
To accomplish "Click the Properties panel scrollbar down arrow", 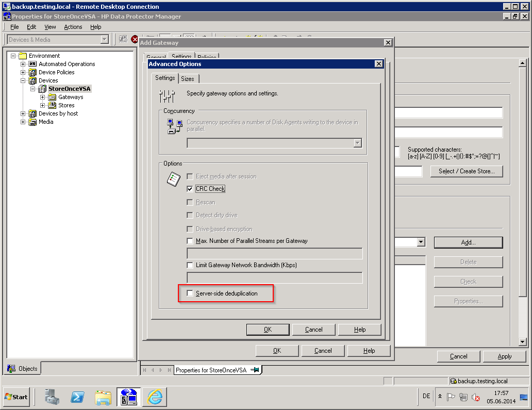I will [523, 342].
